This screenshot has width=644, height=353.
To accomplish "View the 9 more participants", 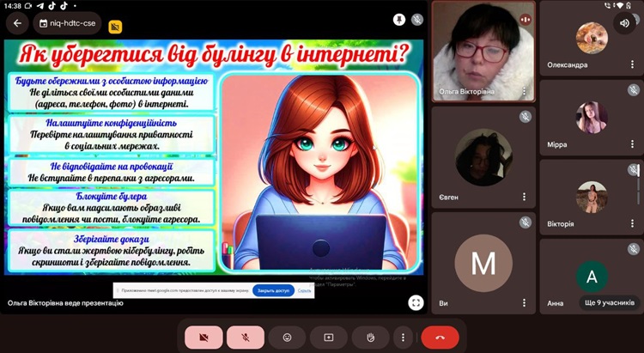I will (x=609, y=302).
